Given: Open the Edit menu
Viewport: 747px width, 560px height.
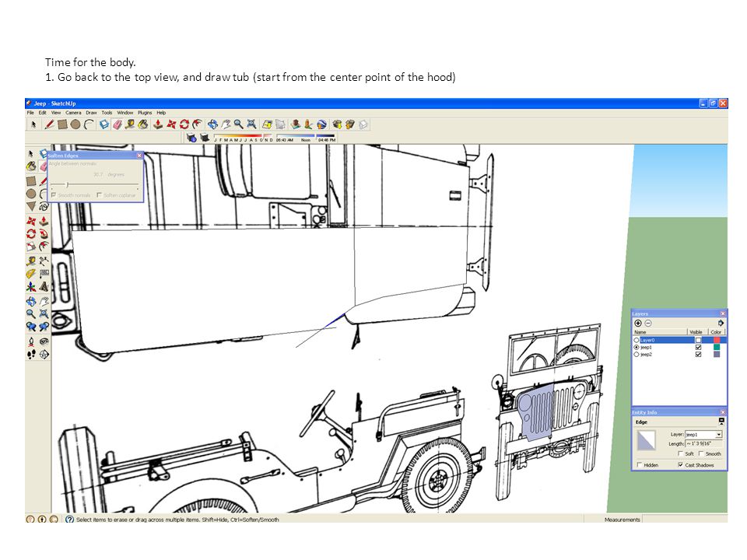Looking at the screenshot, I should pos(42,113).
